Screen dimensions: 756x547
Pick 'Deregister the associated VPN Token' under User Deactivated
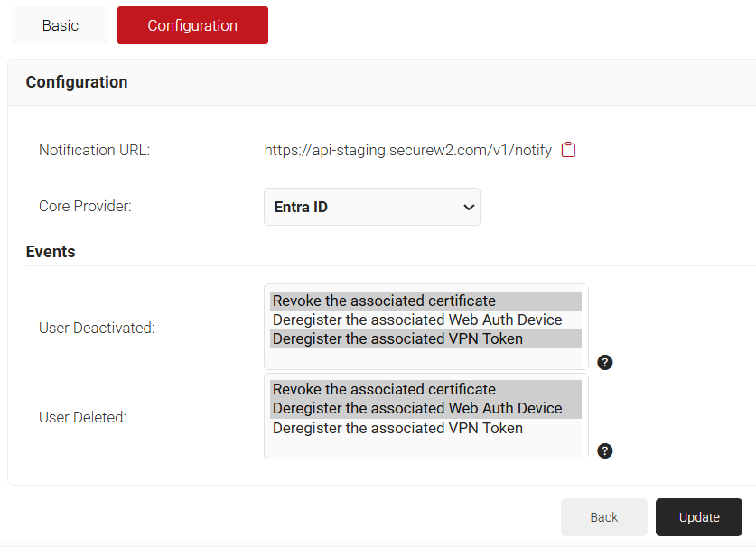tap(397, 338)
